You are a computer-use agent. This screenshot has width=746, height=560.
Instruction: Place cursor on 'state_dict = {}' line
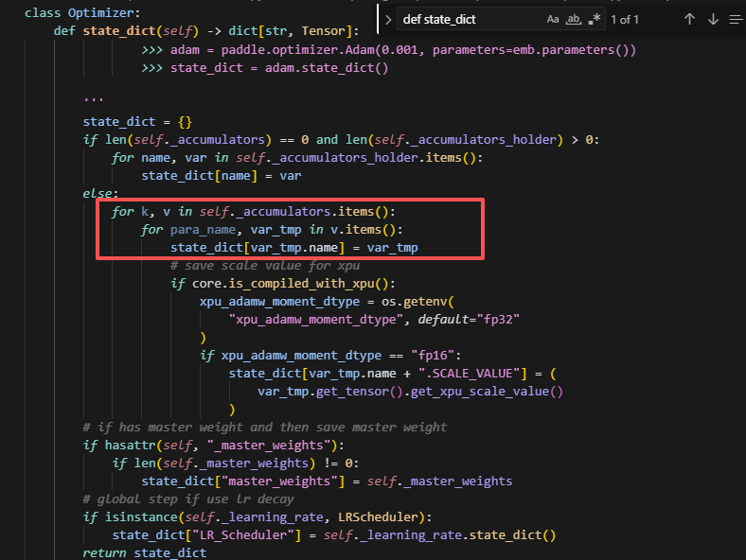coord(137,121)
